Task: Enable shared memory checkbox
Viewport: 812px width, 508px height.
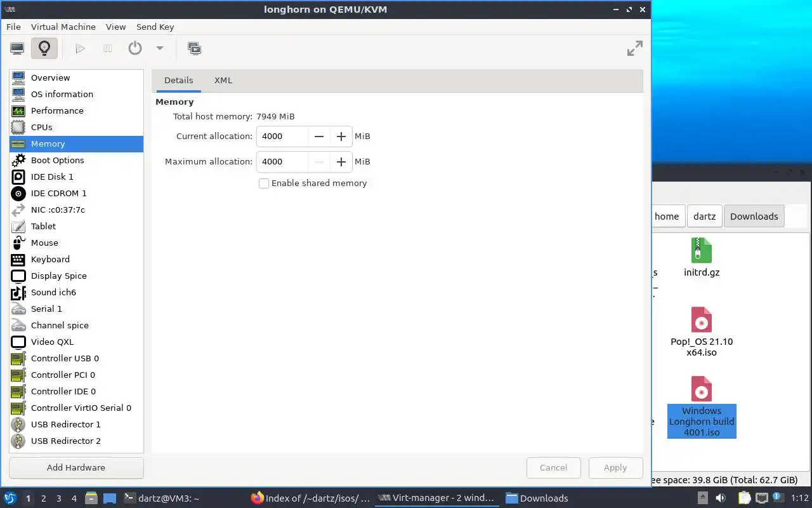Action: click(x=264, y=183)
